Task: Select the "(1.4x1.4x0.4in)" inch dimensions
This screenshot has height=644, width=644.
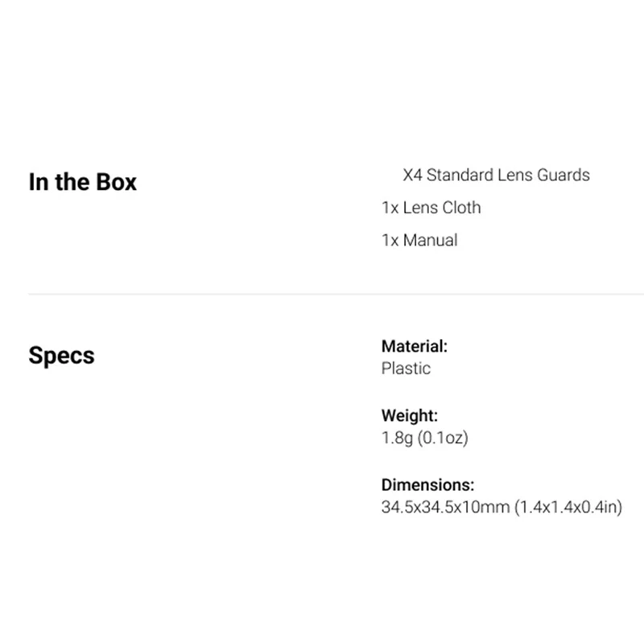Action: pyautogui.click(x=568, y=508)
